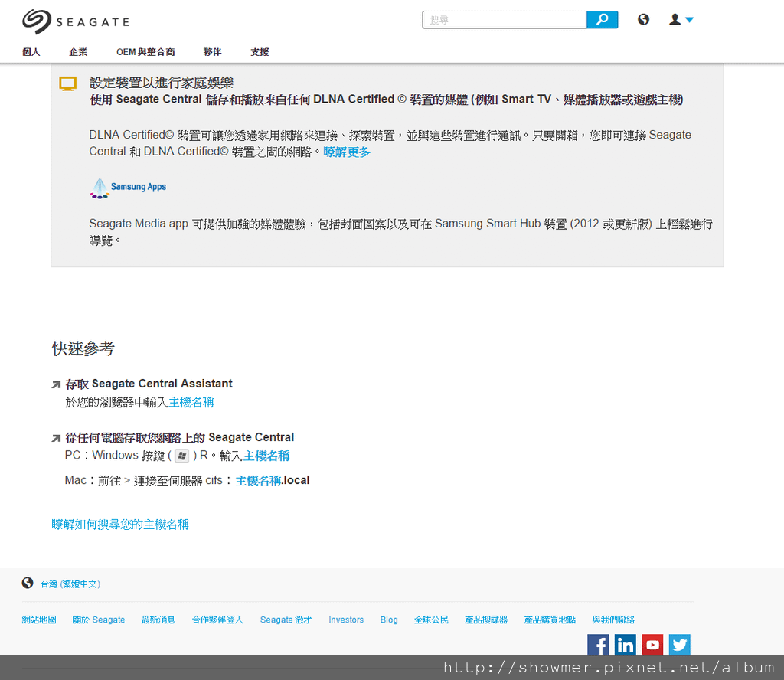Open the 合作夥伴登入 footer link
The image size is (784, 680).
(217, 620)
